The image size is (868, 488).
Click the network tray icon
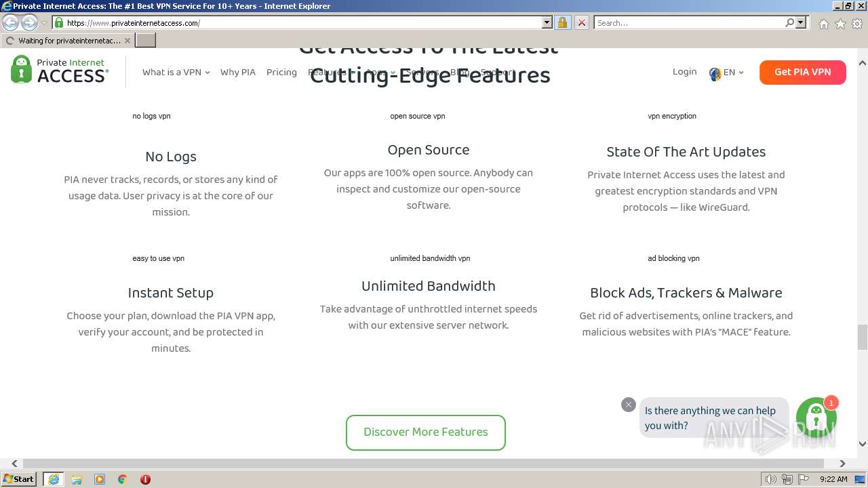tap(787, 479)
